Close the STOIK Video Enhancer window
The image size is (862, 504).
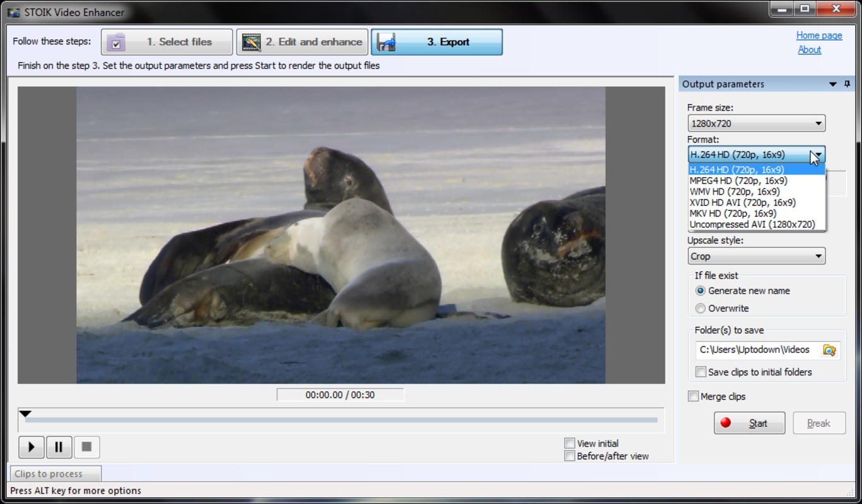click(836, 9)
